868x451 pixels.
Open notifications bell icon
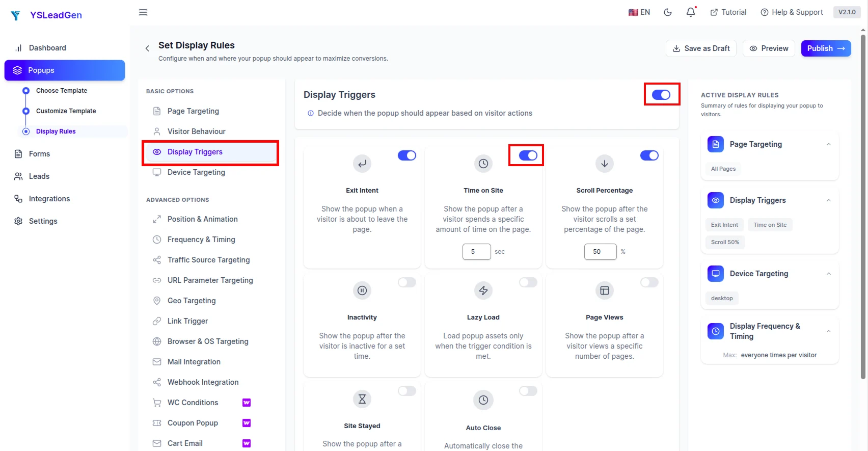(691, 12)
